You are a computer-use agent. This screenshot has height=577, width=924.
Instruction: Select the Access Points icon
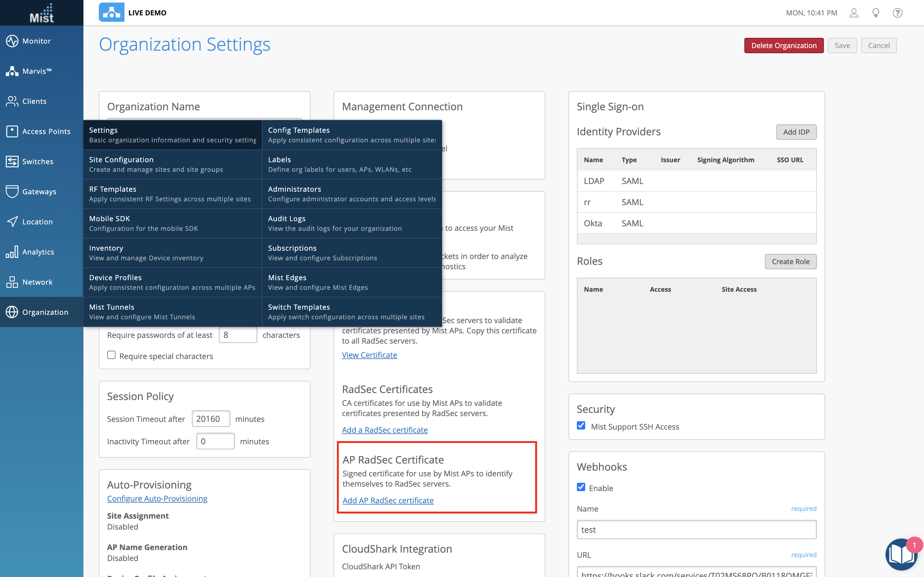(12, 131)
